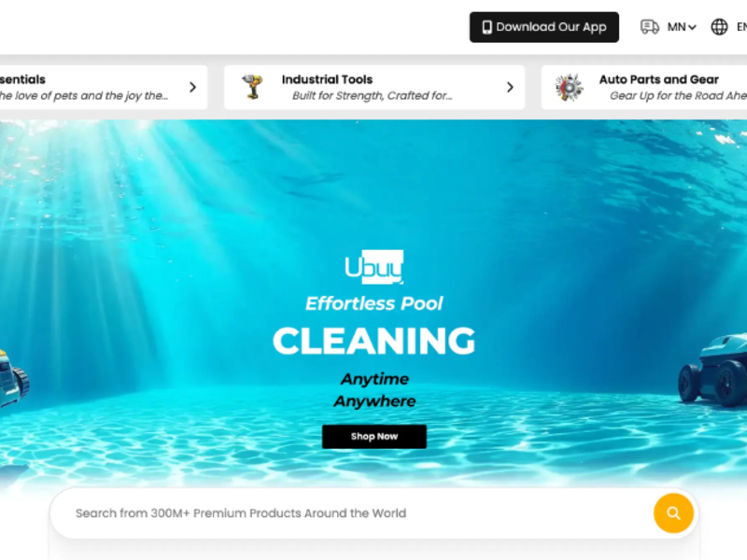Open the Auto Parts and Gear category

(644, 88)
